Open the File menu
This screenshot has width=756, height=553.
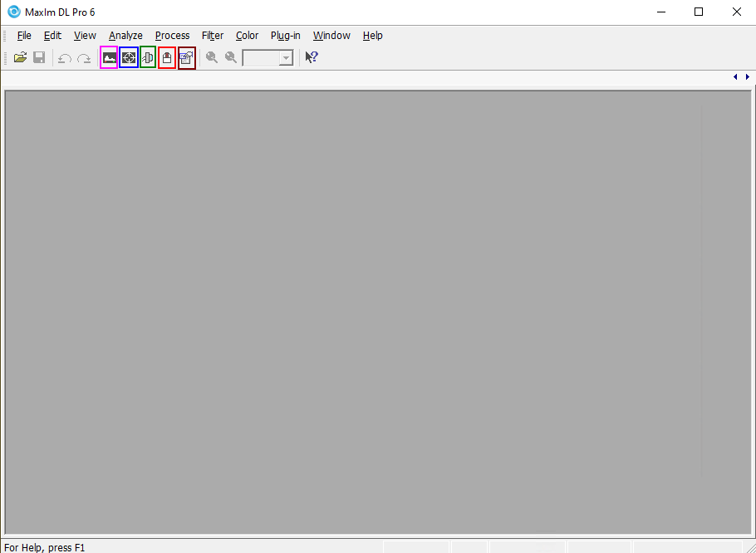pyautogui.click(x=24, y=36)
